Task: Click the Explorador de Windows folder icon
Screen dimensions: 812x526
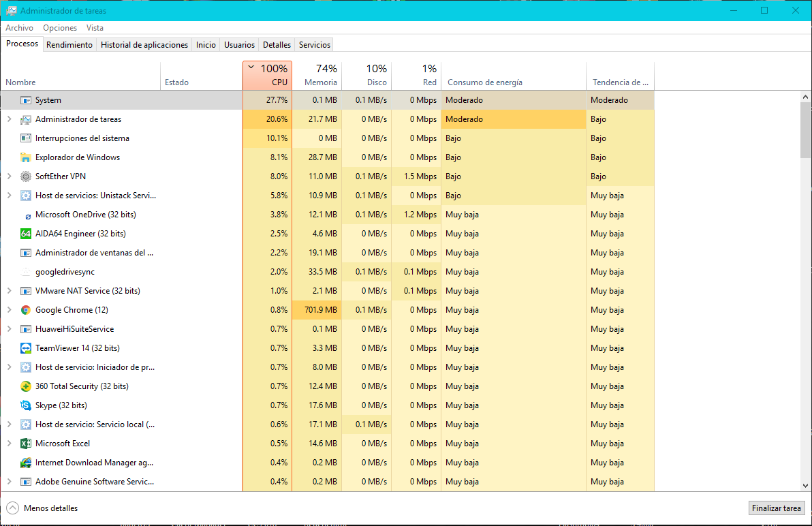Action: tap(25, 157)
